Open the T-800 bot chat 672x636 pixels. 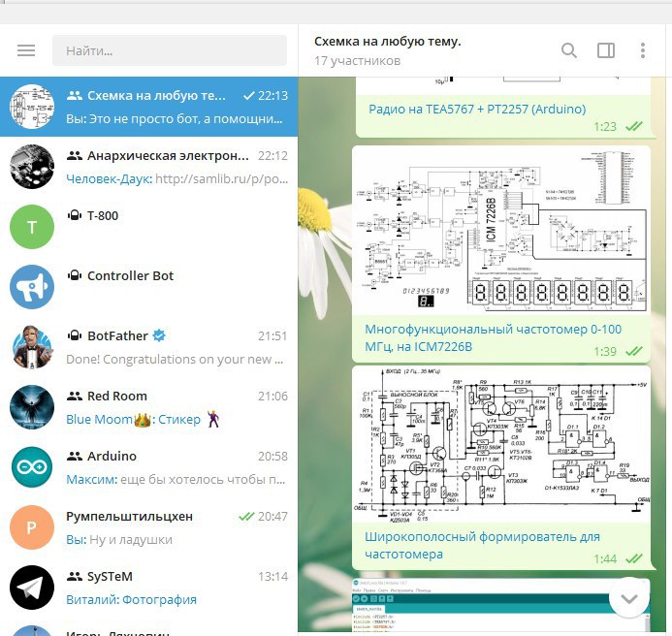pos(148,226)
